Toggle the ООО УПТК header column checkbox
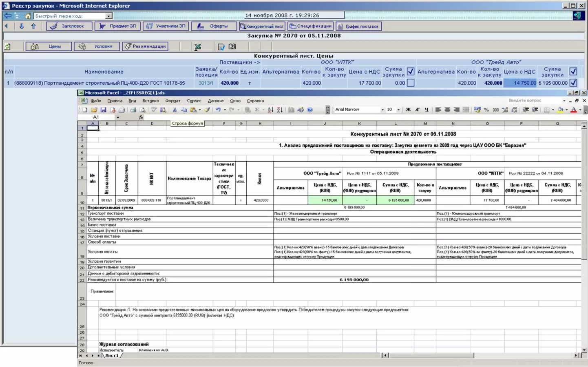The image size is (588, 367). coord(411,71)
